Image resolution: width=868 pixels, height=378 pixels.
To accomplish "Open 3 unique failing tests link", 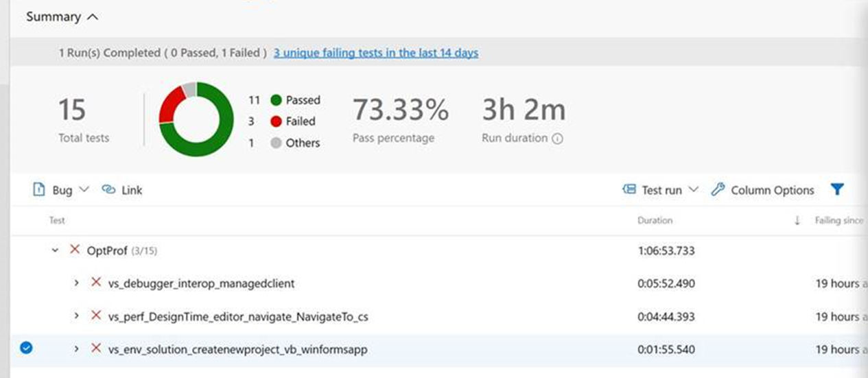I will tap(376, 53).
